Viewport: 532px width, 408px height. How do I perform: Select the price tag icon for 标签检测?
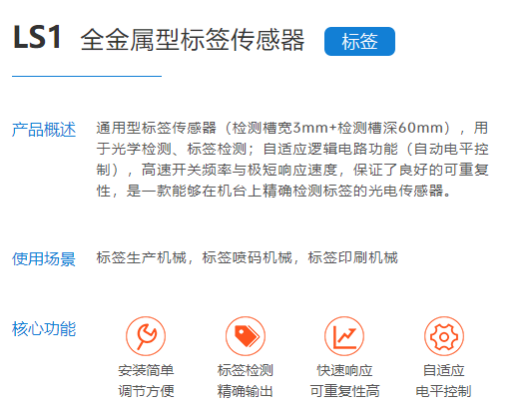(246, 336)
